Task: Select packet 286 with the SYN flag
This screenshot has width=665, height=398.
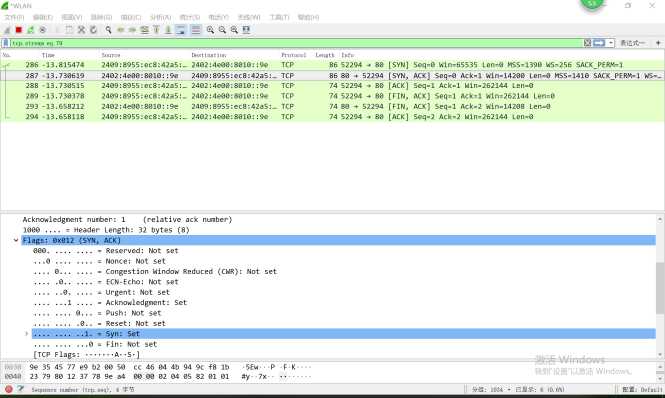Action: coord(332,65)
